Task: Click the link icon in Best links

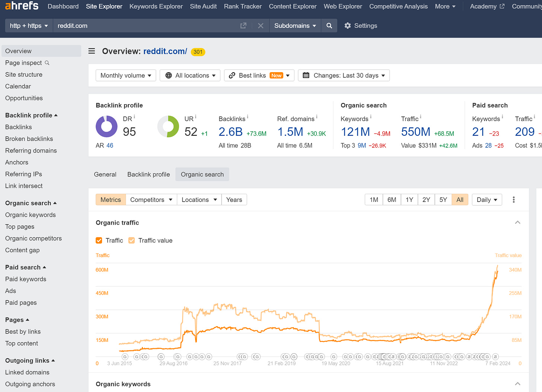Action: coord(232,75)
